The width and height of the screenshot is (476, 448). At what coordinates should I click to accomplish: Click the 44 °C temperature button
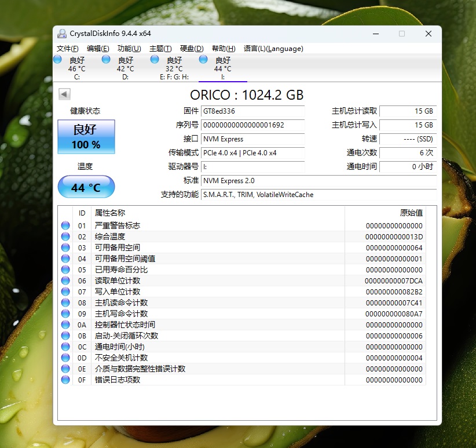point(86,187)
